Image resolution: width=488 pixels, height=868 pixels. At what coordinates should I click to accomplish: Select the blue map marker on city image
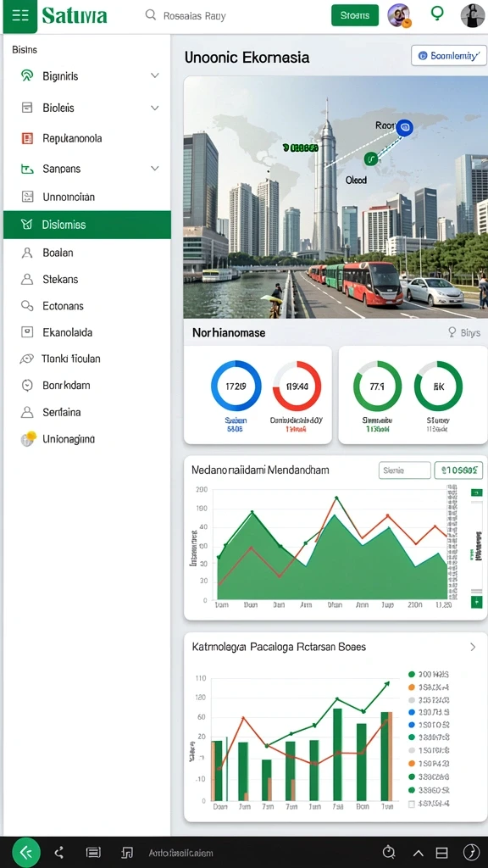click(x=404, y=128)
